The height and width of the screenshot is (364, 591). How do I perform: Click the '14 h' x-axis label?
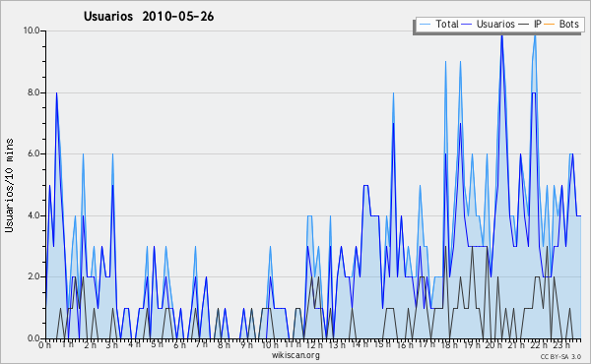click(x=360, y=344)
